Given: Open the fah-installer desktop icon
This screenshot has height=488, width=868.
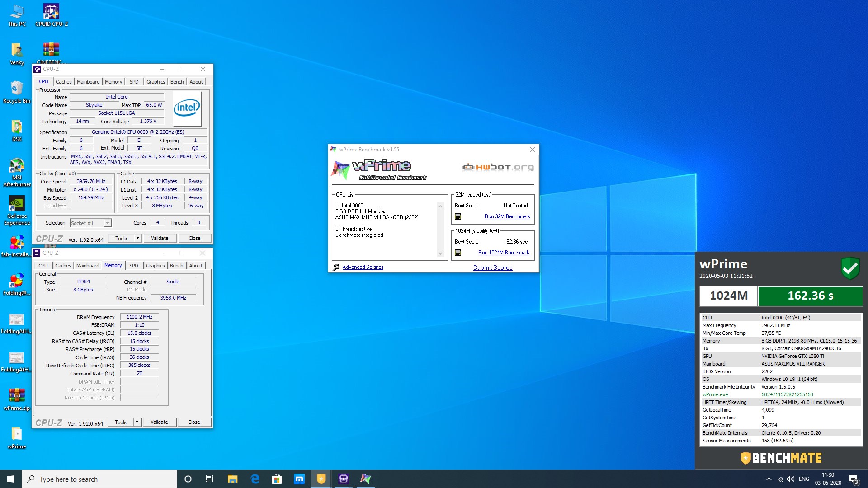Looking at the screenshot, I should click(17, 246).
